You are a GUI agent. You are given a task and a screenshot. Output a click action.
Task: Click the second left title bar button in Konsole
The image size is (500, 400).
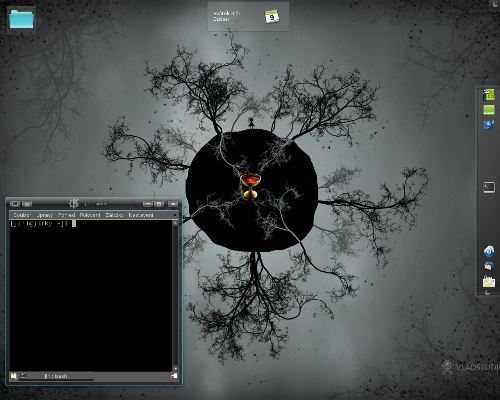pyautogui.click(x=27, y=203)
